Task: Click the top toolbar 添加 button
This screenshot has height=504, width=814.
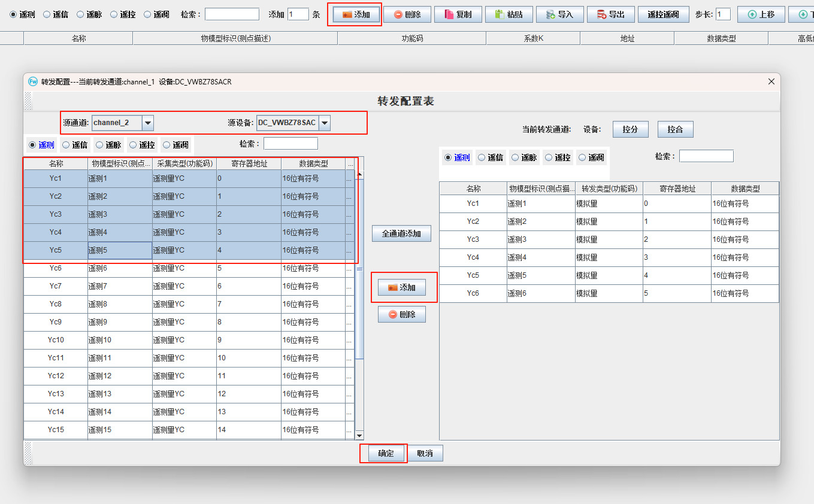Action: click(x=355, y=14)
